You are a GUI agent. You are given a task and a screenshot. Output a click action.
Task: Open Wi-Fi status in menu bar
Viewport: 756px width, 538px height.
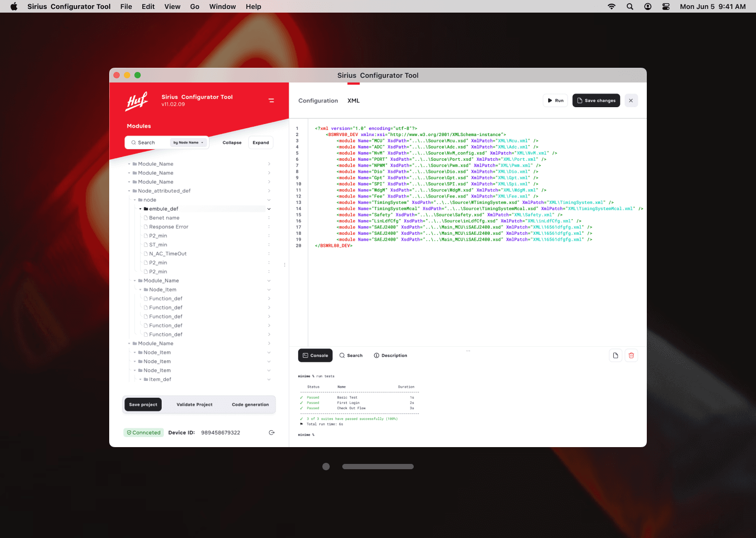coord(612,6)
